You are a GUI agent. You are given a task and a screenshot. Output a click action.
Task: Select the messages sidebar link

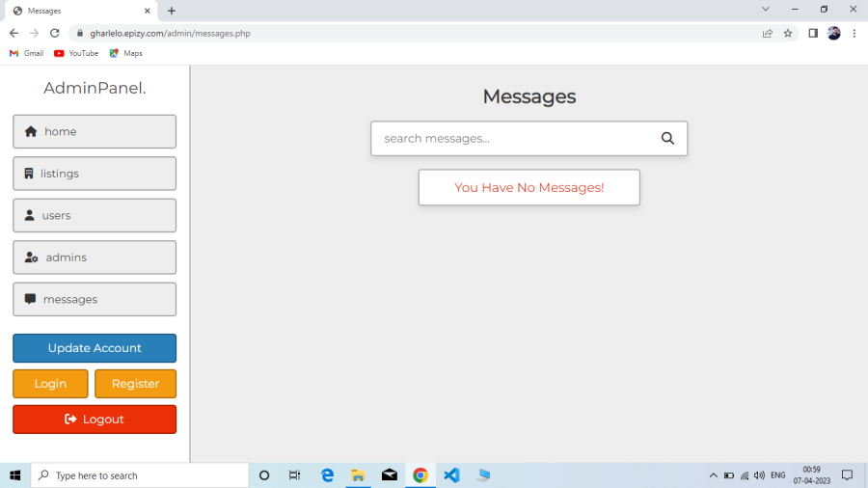pyautogui.click(x=95, y=299)
